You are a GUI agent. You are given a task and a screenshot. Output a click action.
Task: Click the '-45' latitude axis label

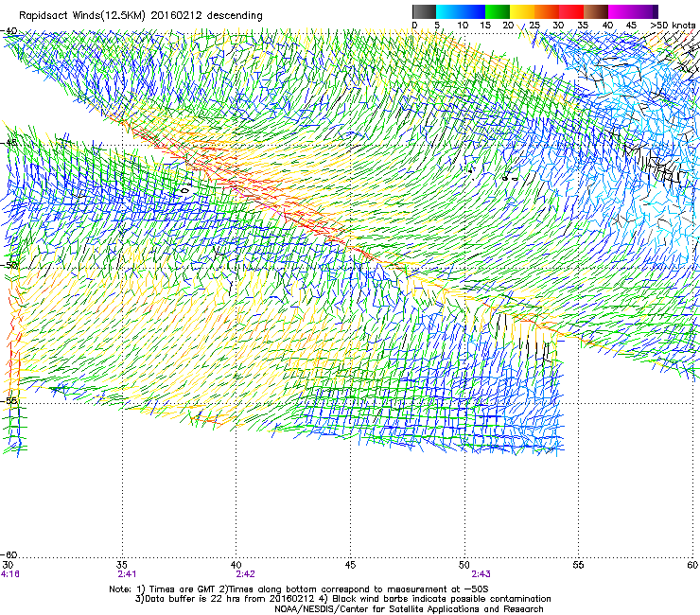[x=9, y=143]
